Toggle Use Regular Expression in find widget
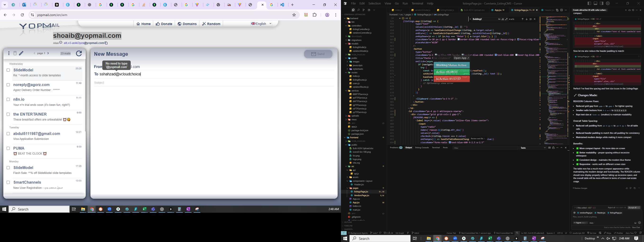Screen dimensions: 644x242 (506, 19)
